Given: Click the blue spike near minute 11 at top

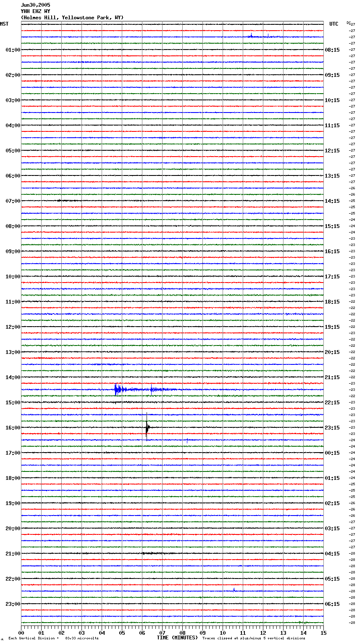Looking at the screenshot, I should [x=251, y=36].
